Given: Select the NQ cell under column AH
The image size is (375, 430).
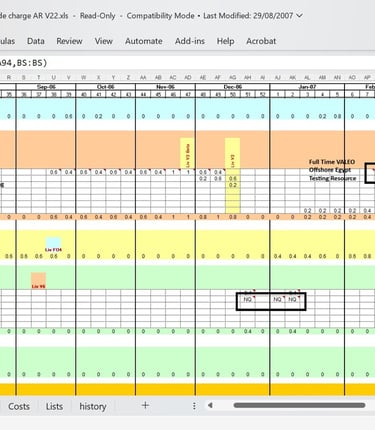Looking at the screenshot, I should pos(248,299).
